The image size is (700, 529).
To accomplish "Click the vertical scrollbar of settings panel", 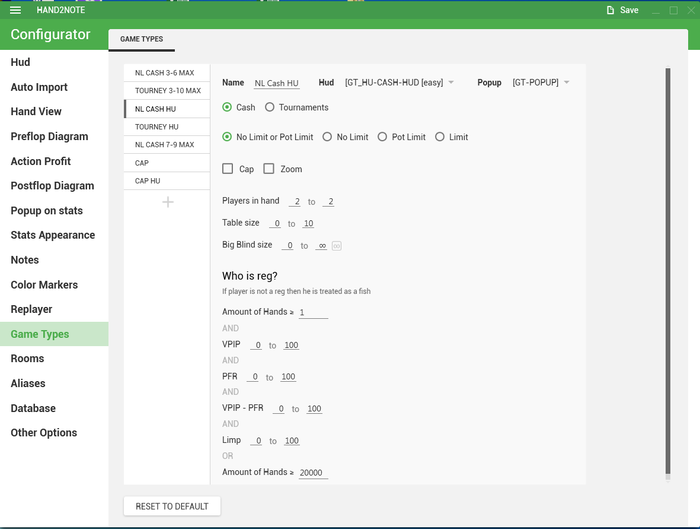I will 668,271.
